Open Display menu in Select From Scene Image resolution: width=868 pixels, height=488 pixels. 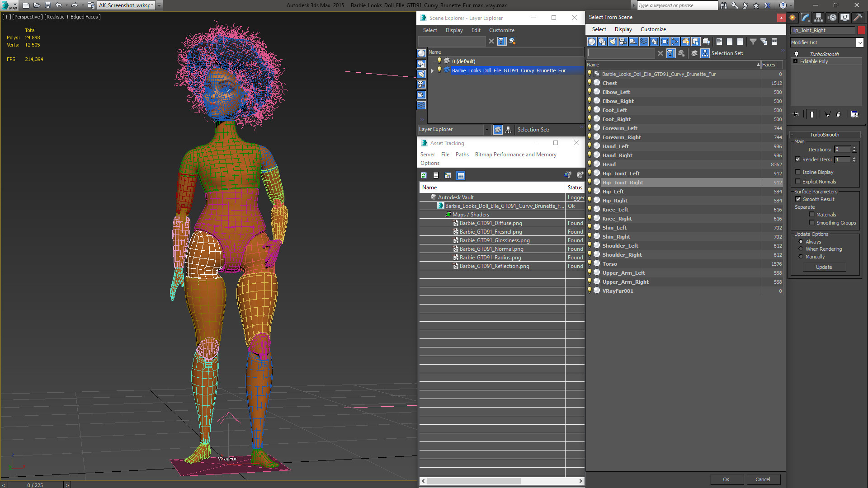coord(623,29)
